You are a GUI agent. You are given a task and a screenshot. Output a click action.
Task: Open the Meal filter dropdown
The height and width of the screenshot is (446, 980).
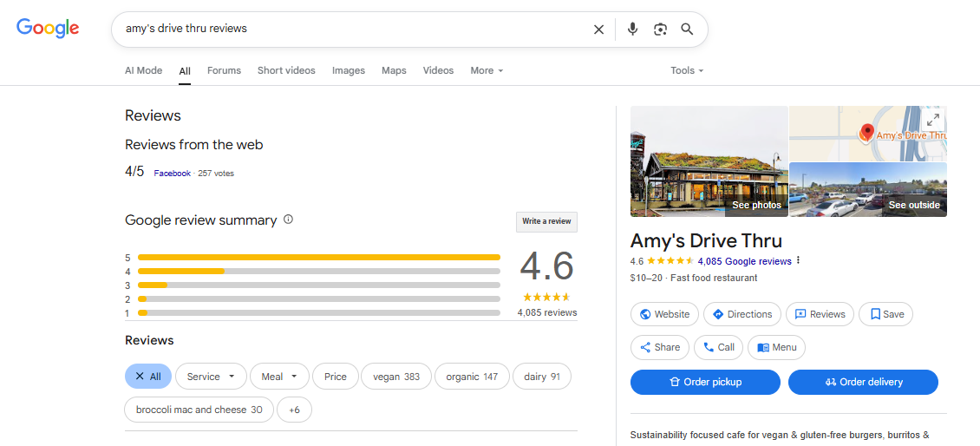tap(279, 377)
